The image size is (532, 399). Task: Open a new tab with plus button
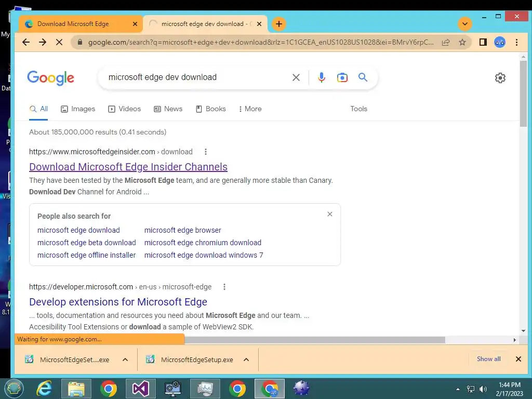click(x=279, y=24)
